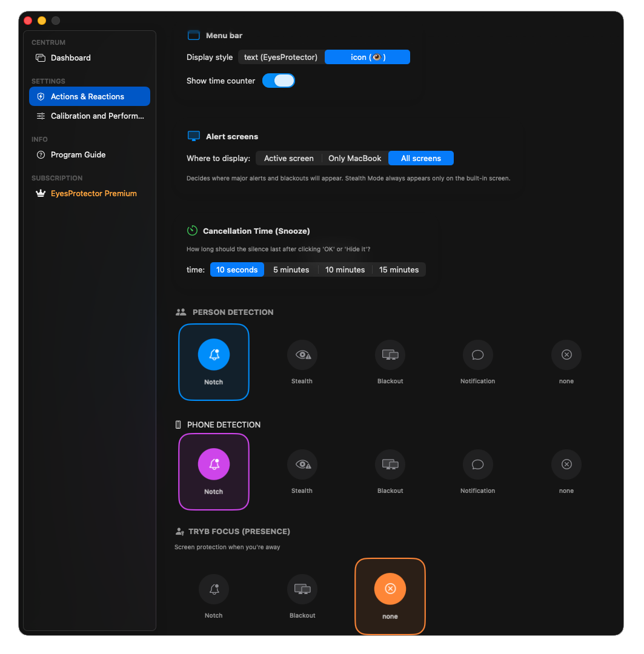Pick the Blackout icon for Phone Detection
Screen dimensions: 644x654
point(390,464)
